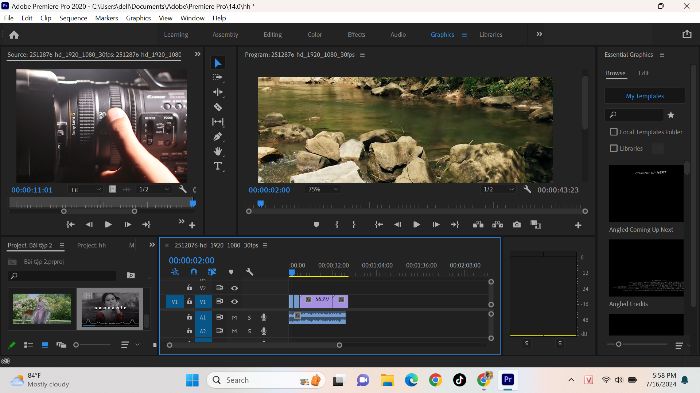Click the Home icon
The width and height of the screenshot is (700, 393).
tap(14, 35)
